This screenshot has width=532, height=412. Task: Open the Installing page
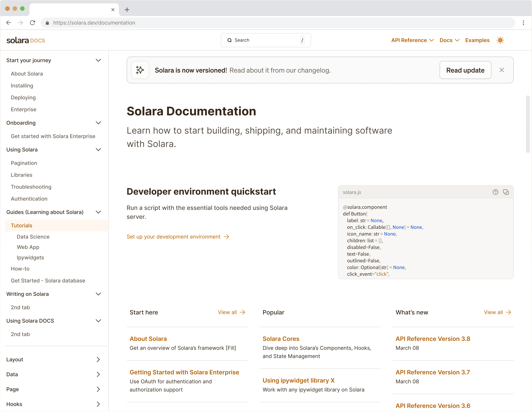pos(22,86)
